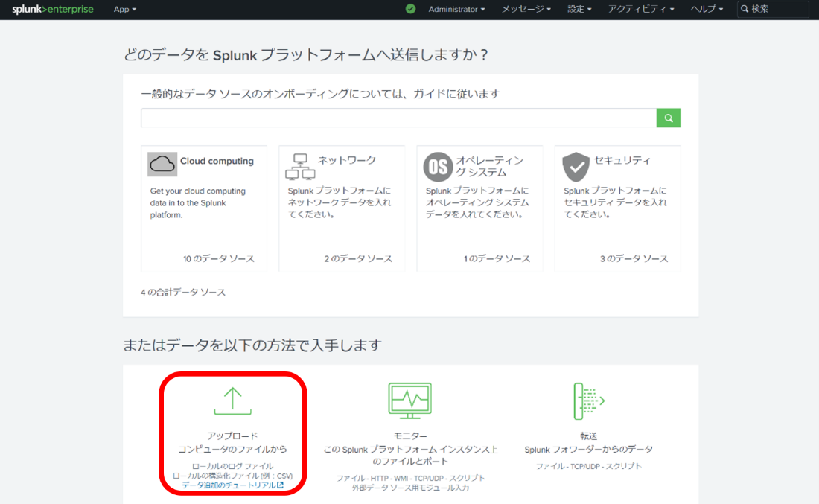Click the OS operating system icon
Viewport: 819px width, 504px height.
point(438,167)
